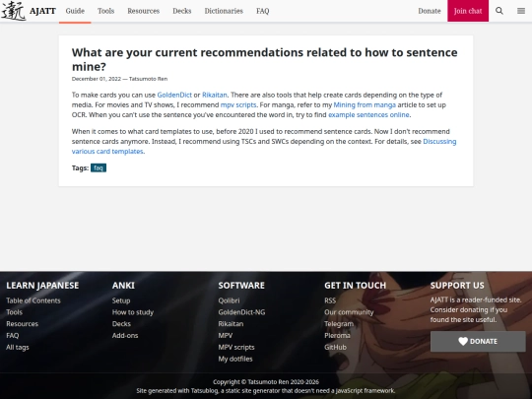Screen dimensions: 532x399
Task: Click the AJATT kanji logo icon
Action: (14, 11)
